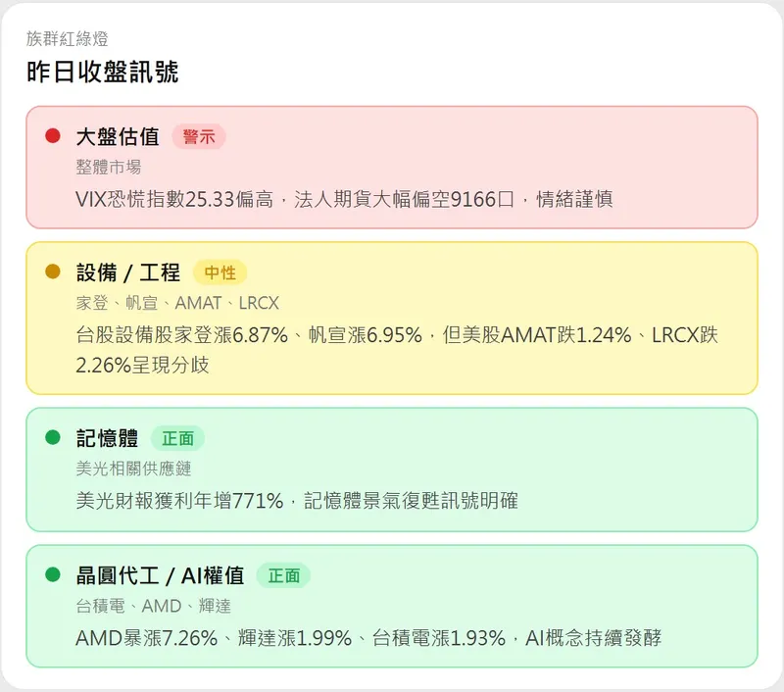Select the 記憶體 card title

pyautogui.click(x=107, y=438)
